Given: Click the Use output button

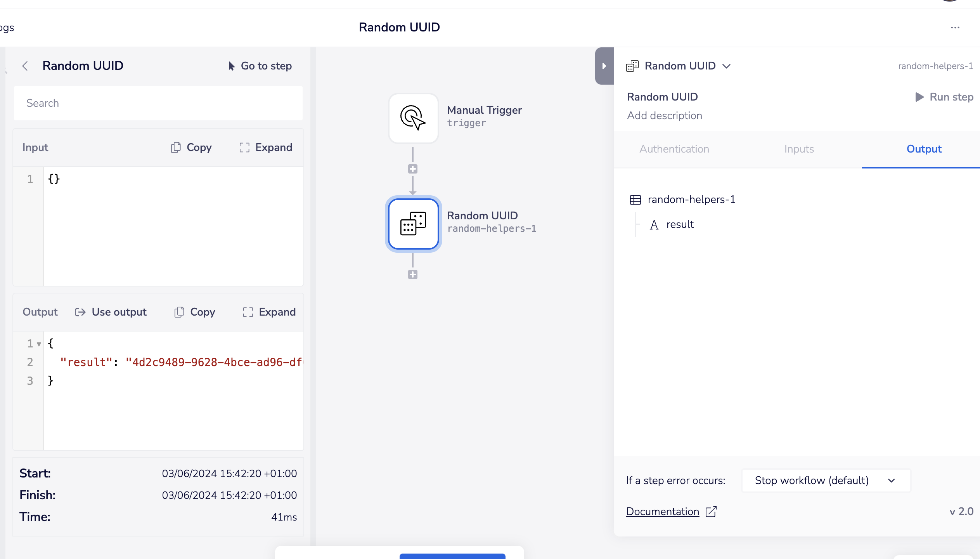Looking at the screenshot, I should 111,312.
